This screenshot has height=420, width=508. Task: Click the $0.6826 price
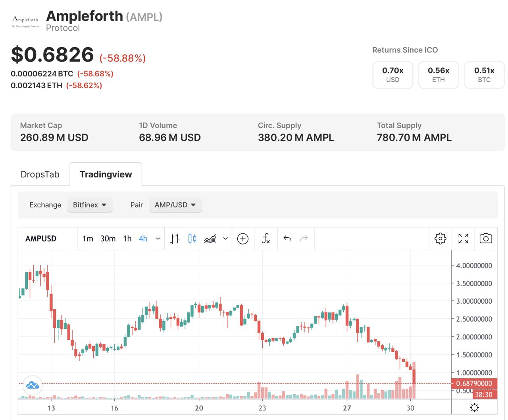point(52,54)
